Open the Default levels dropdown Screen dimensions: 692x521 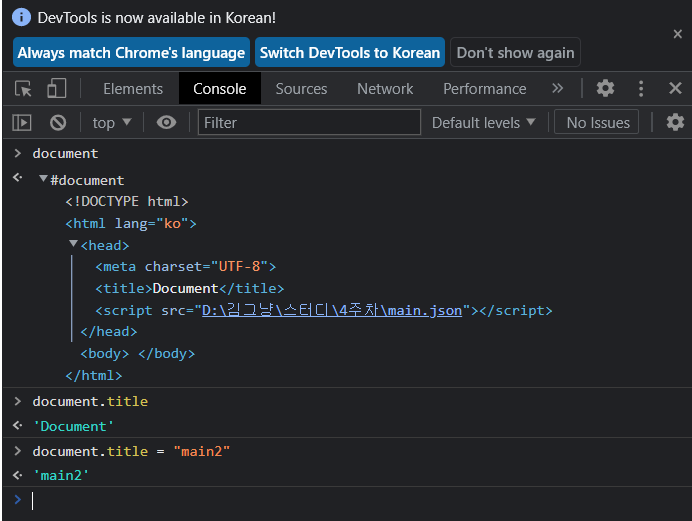(x=484, y=123)
